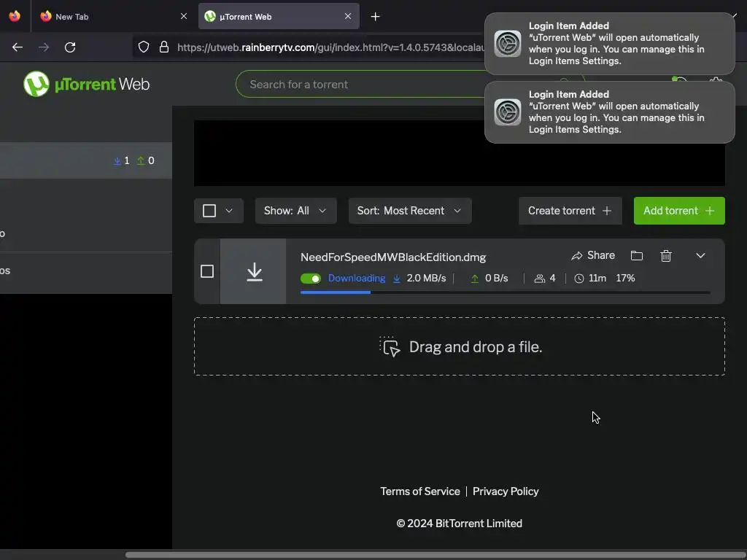Click the clock icon next to 11m
747x560 pixels.
(578, 279)
